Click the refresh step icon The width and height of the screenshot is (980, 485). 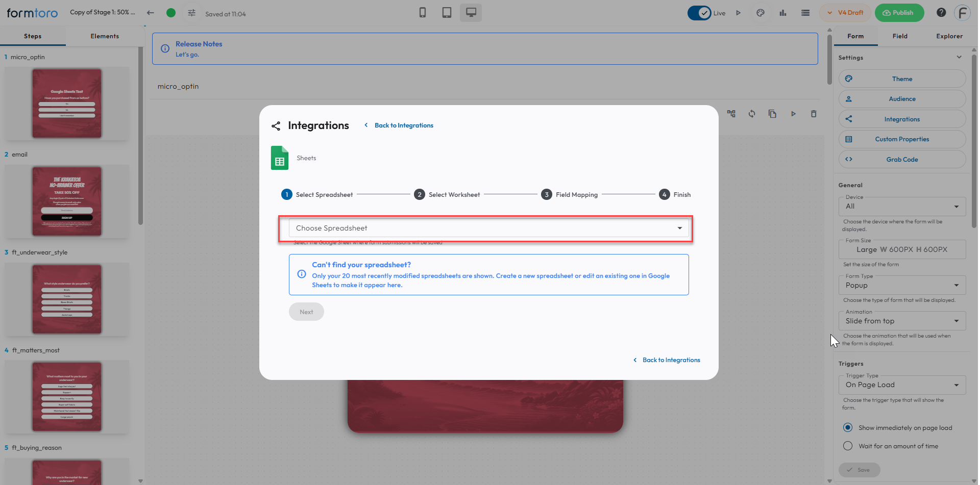point(752,114)
